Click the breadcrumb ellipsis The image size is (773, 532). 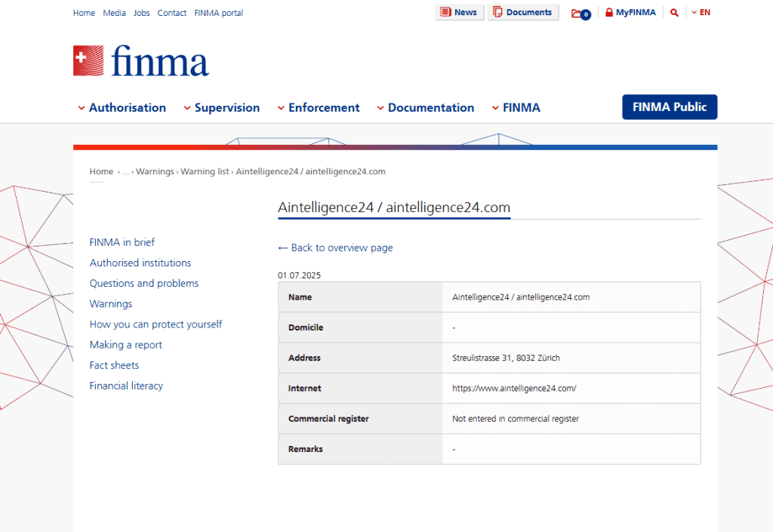coord(126,172)
